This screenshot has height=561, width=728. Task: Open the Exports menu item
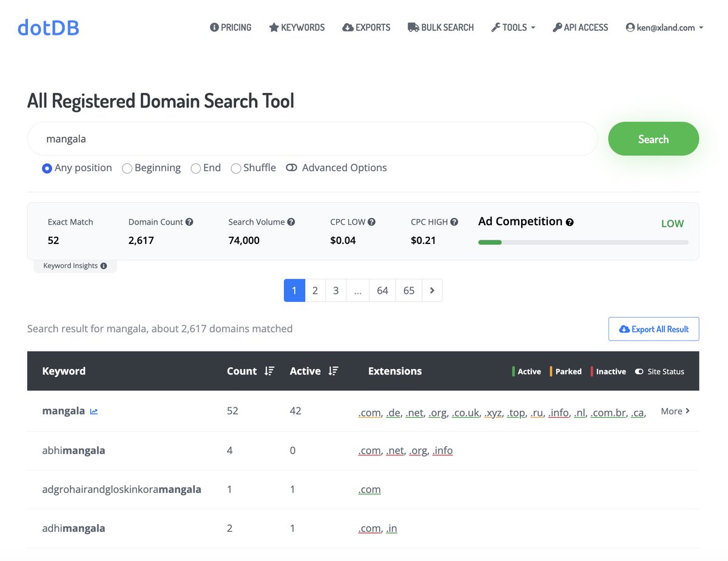[x=366, y=27]
